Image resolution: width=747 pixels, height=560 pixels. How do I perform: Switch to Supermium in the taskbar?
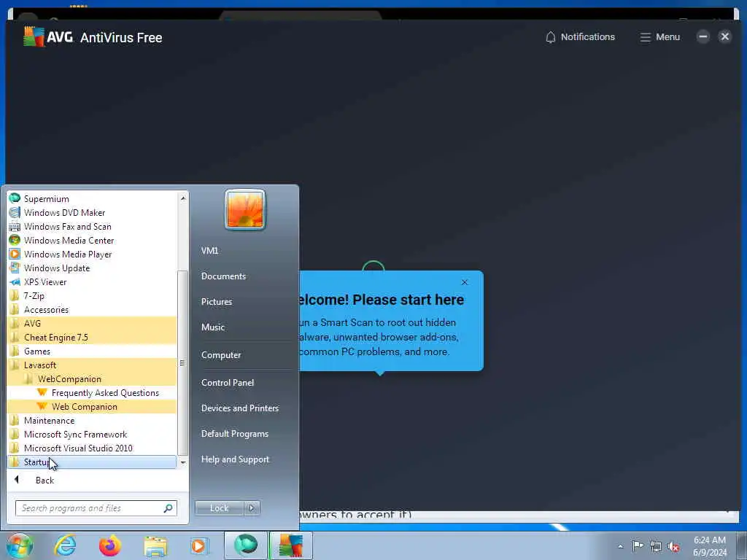(245, 545)
